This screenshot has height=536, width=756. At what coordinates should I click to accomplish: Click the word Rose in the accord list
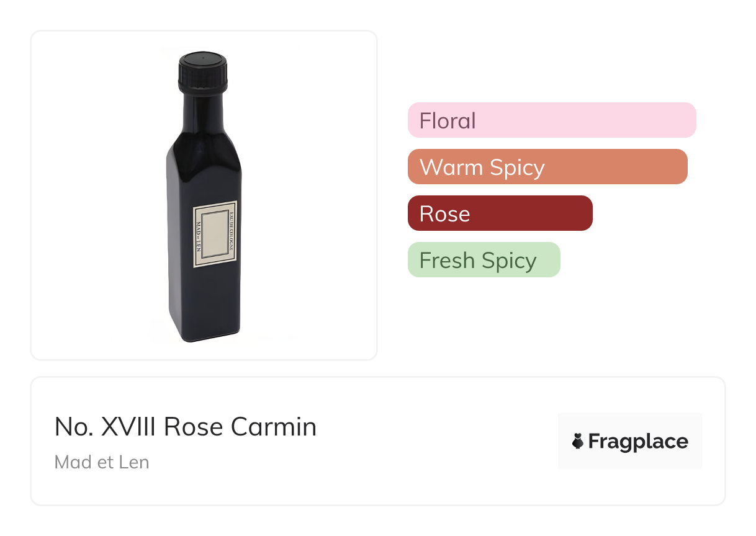(x=444, y=213)
